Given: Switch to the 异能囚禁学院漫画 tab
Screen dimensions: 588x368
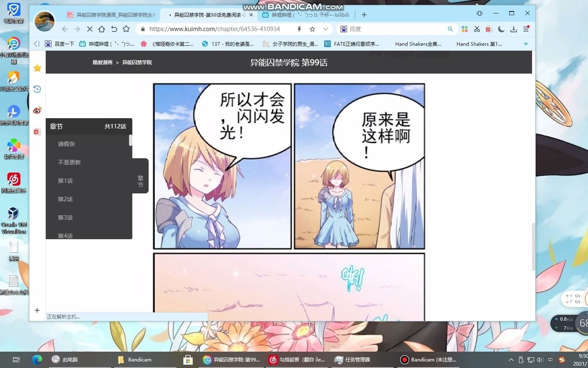Looking at the screenshot, I should pos(111,15).
